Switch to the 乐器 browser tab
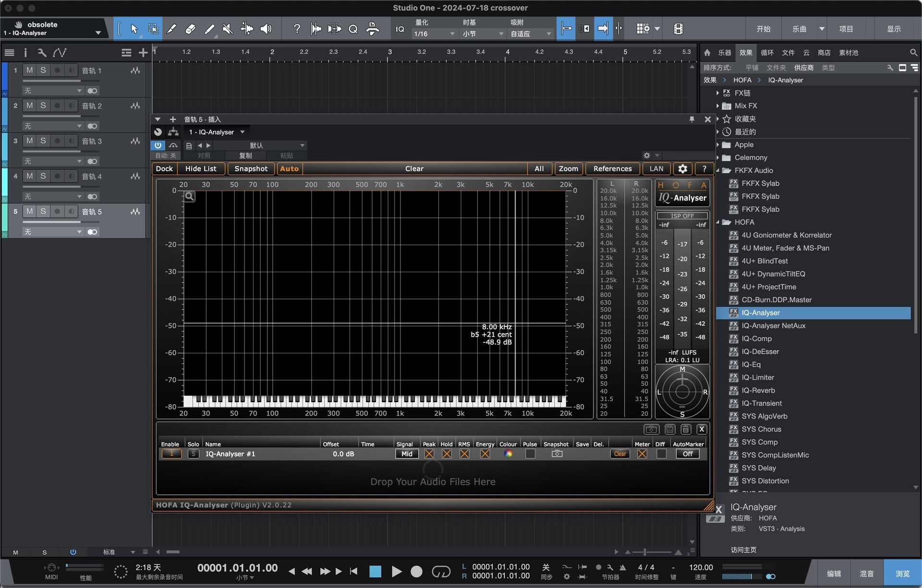The image size is (922, 588). pos(724,53)
